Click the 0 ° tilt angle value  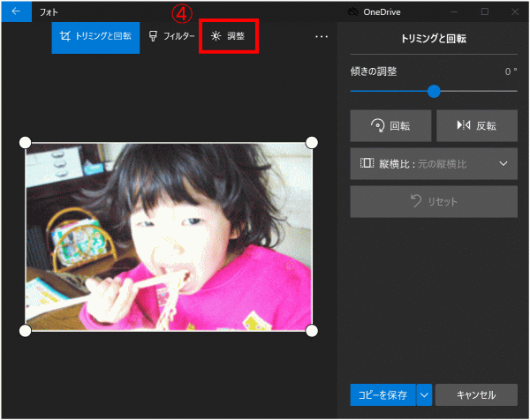[x=511, y=71]
